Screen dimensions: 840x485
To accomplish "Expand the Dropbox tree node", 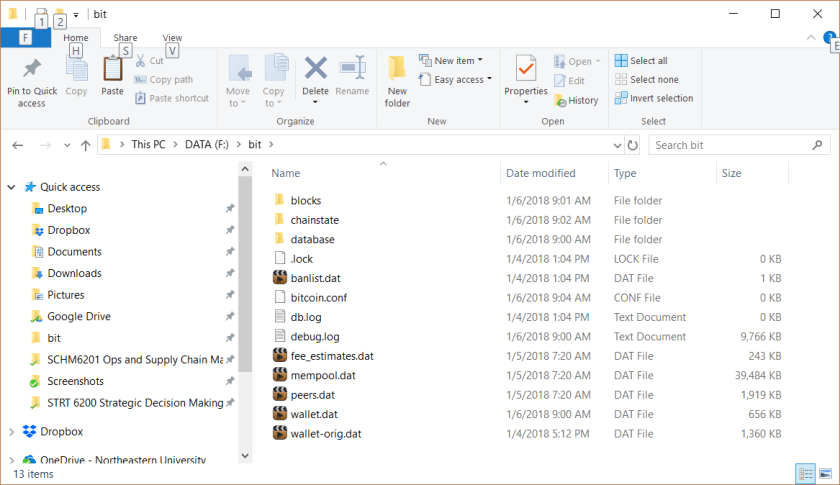I will point(11,432).
